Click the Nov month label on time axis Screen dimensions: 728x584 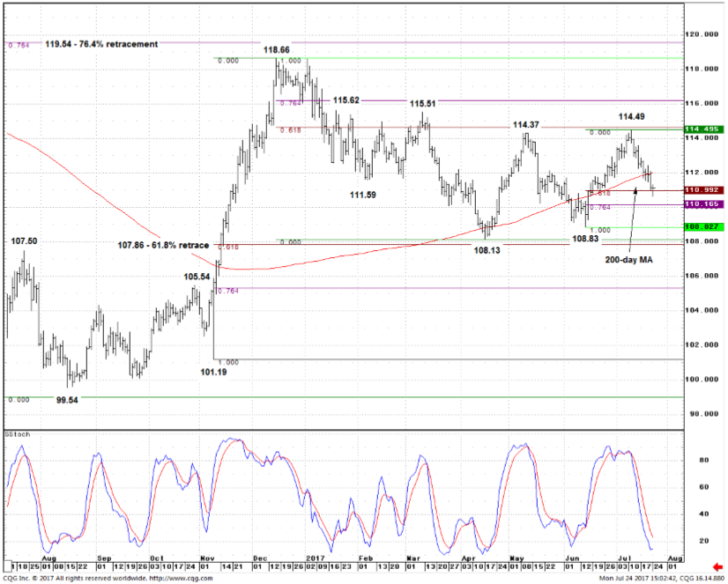(208, 558)
